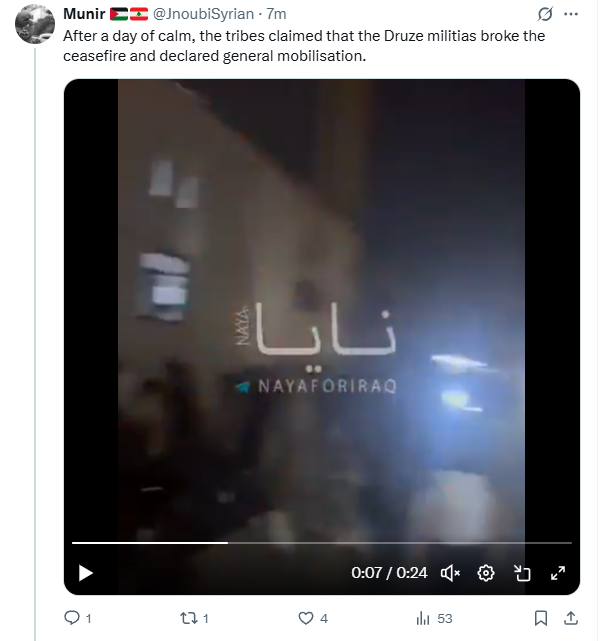This screenshot has width=605, height=641.
Task: Share the post via upload icon
Action: point(571,618)
